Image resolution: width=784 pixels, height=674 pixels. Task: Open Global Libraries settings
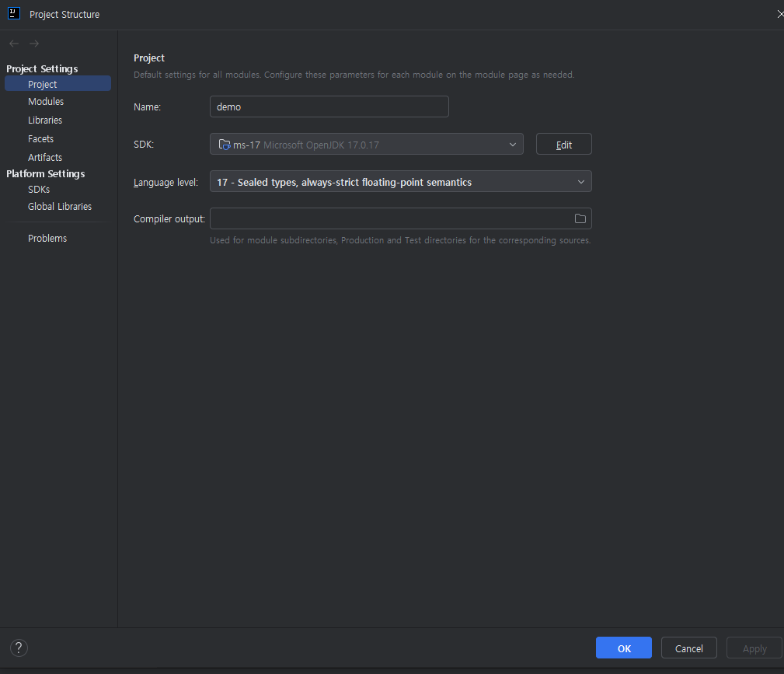pyautogui.click(x=60, y=206)
